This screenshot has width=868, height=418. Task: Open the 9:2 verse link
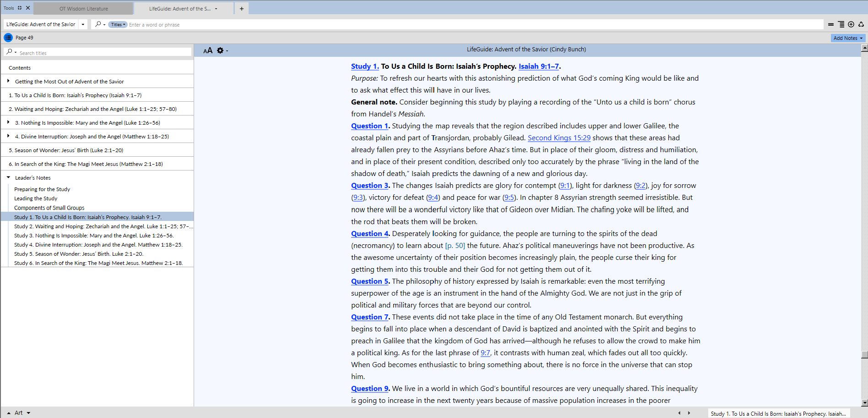640,186
